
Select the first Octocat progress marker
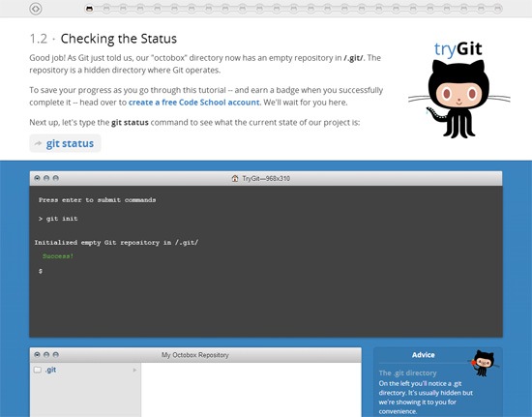coord(89,9)
